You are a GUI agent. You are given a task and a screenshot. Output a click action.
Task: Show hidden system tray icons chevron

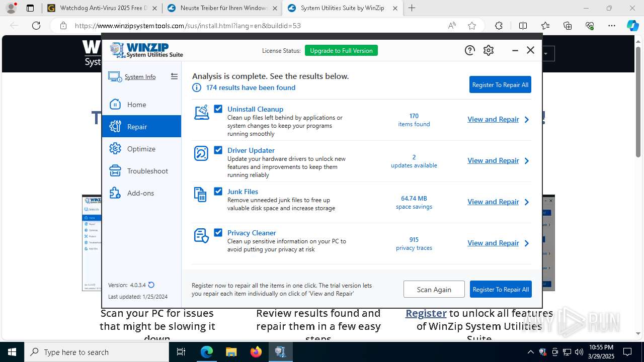click(530, 352)
